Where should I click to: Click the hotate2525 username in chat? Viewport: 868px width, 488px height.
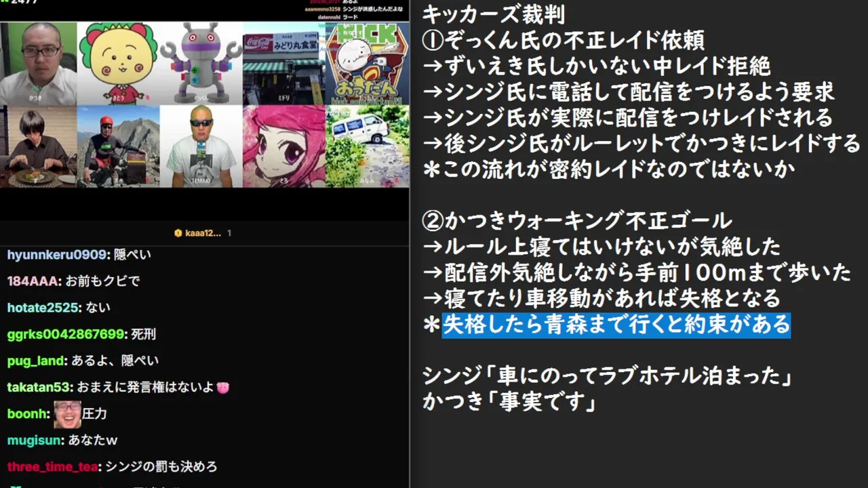(x=44, y=308)
